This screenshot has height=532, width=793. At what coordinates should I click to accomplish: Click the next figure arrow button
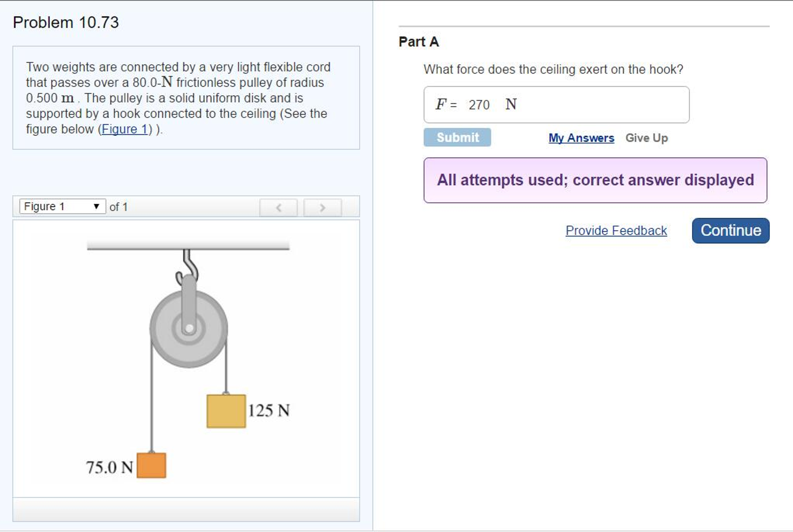(x=322, y=208)
